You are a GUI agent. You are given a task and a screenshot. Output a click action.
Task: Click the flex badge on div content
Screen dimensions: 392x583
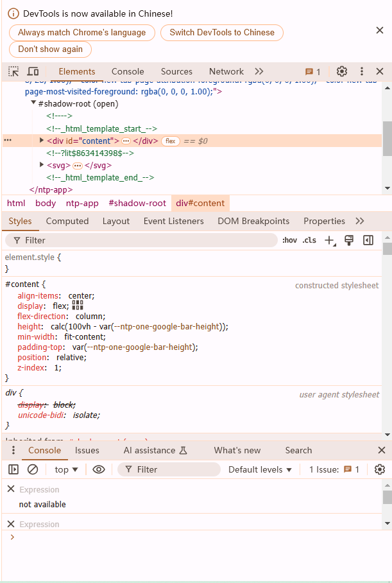[171, 141]
